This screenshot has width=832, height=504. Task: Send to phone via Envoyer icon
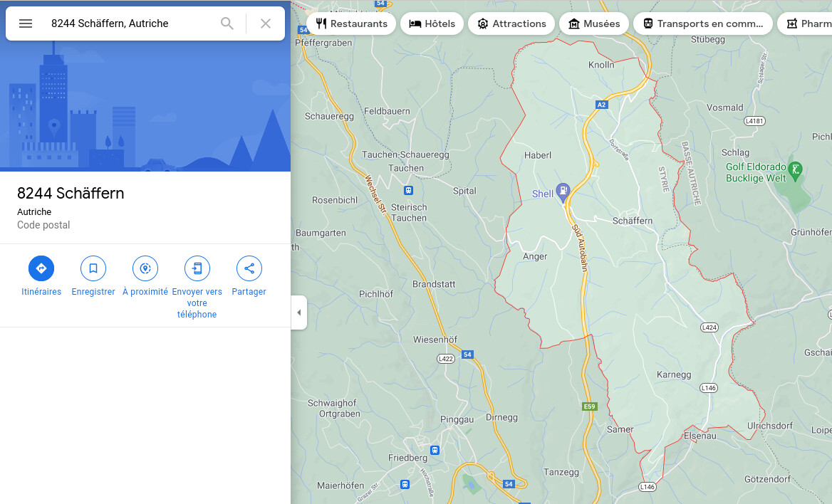tap(197, 268)
